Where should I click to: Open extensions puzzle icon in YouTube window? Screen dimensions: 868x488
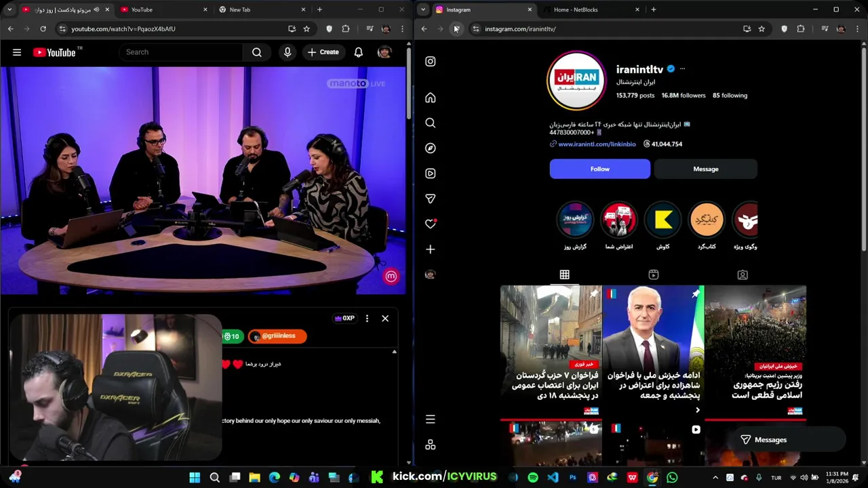pos(346,29)
